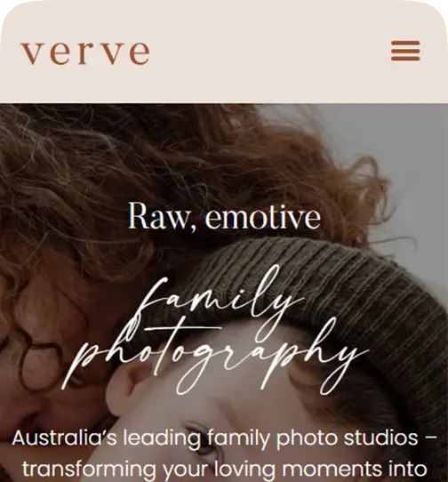Select the "Raw, emotive" heading

point(224,216)
